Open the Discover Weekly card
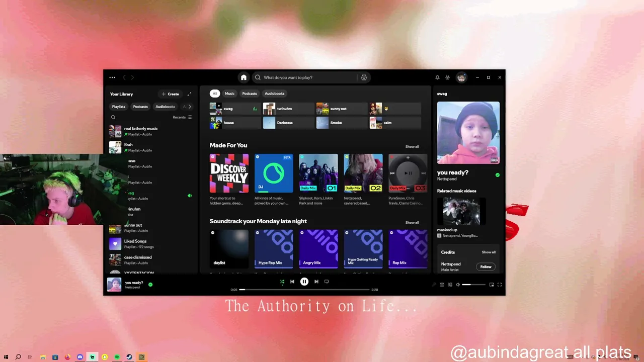The width and height of the screenshot is (644, 362). pyautogui.click(x=229, y=180)
